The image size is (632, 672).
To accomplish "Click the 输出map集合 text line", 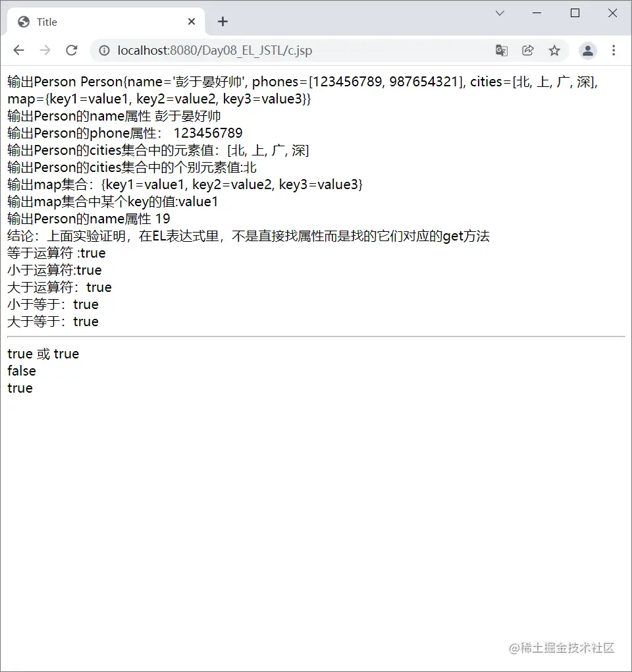I will click(x=185, y=184).
